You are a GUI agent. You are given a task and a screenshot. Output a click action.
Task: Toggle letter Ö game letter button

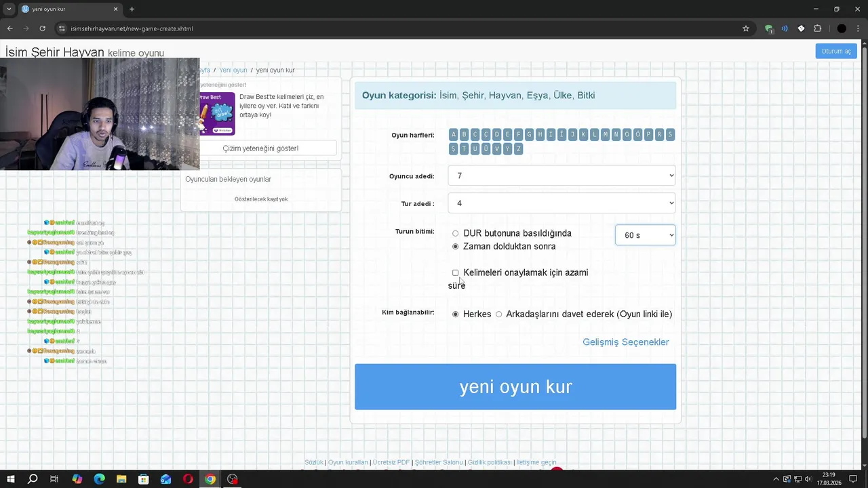pos(637,135)
